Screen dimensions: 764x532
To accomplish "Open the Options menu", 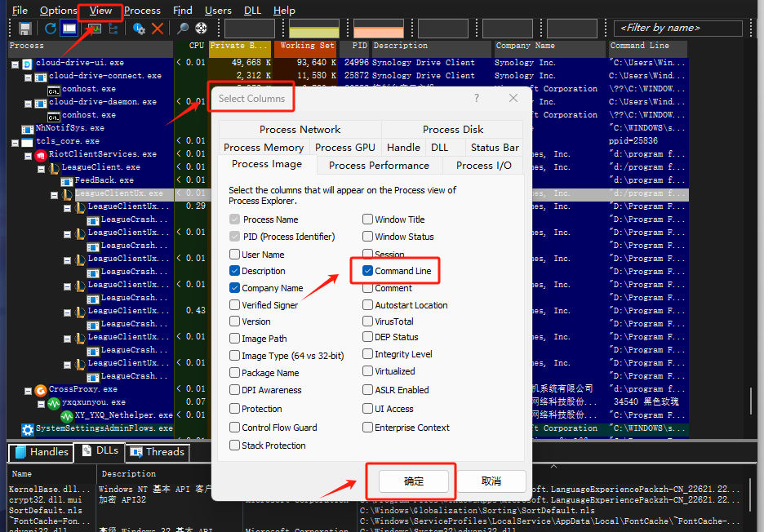I will 58,11.
